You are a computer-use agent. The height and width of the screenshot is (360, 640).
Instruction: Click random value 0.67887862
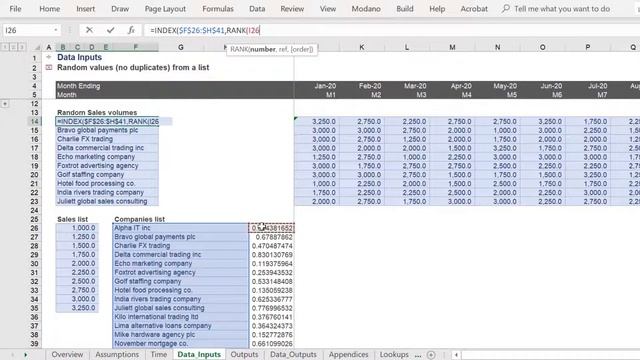coord(272,237)
